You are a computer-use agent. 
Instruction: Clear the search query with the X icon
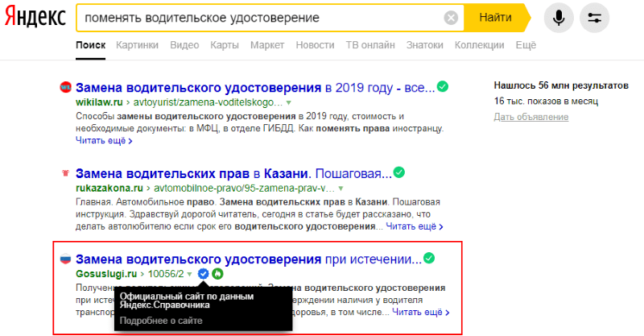451,18
